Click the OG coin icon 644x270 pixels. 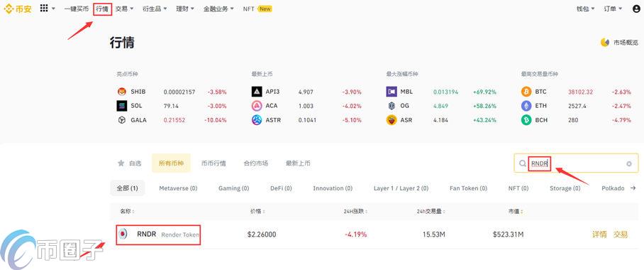(x=392, y=106)
